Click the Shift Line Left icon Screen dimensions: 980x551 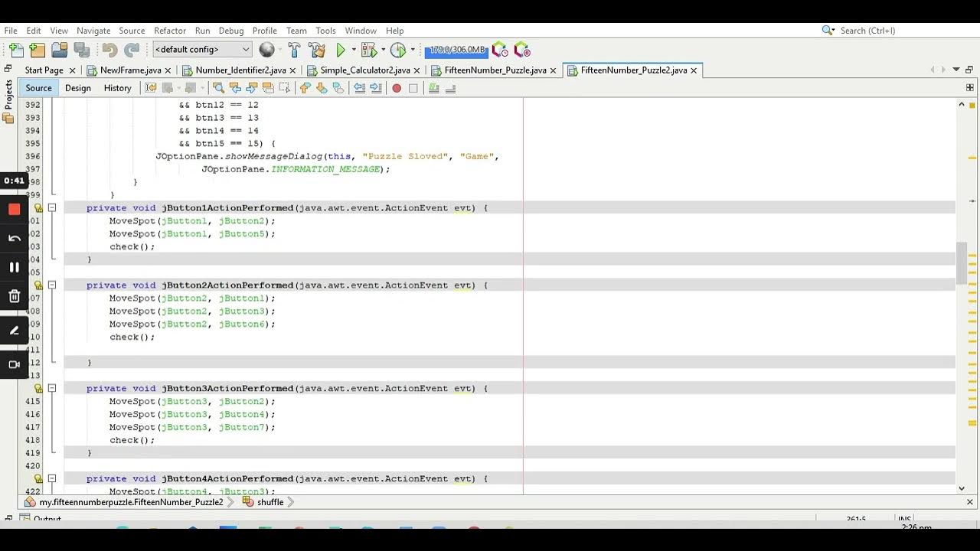click(x=359, y=88)
